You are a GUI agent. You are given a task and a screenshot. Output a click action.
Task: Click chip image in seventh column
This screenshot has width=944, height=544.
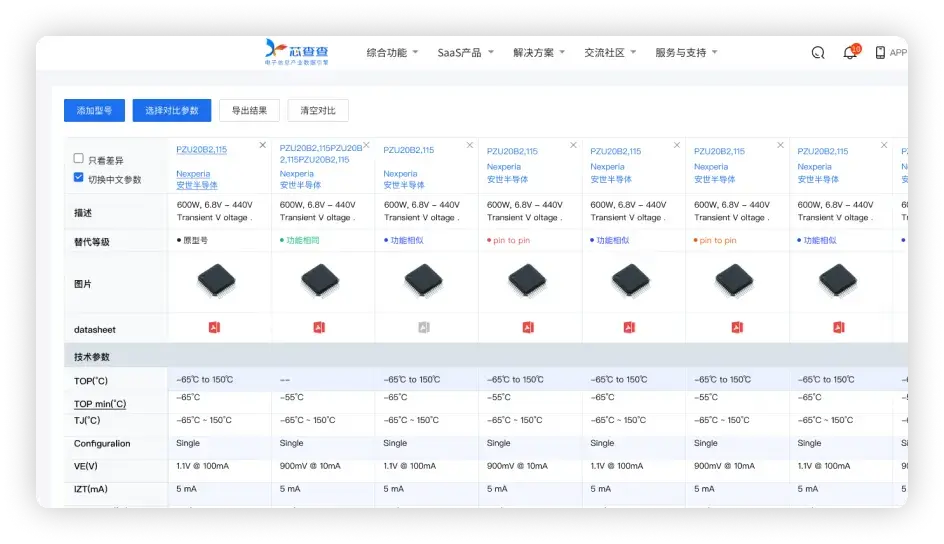tap(837, 280)
